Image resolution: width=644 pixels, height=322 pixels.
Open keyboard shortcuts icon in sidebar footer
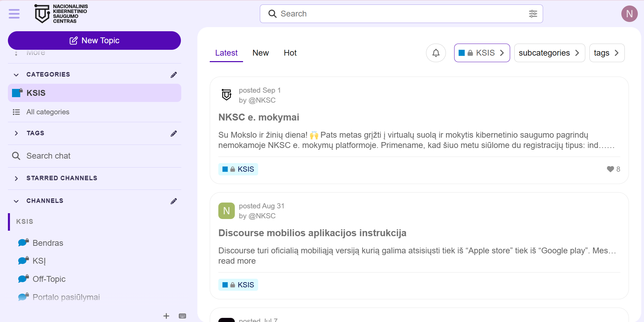click(x=182, y=316)
